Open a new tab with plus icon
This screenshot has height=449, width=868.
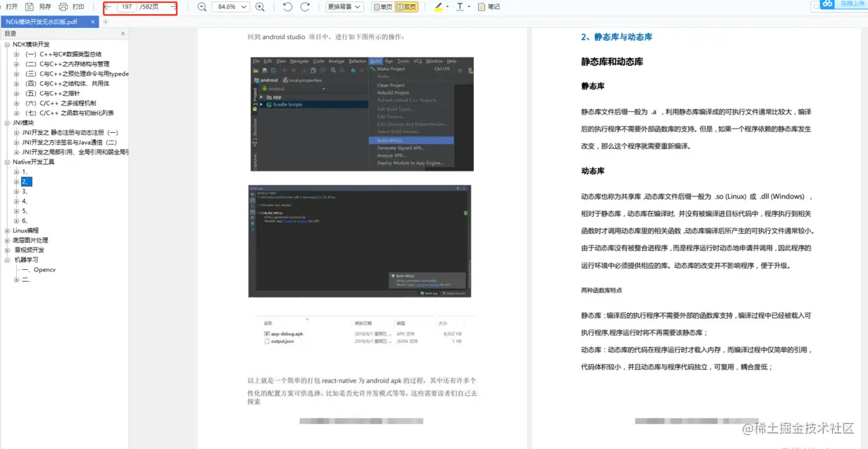click(106, 22)
